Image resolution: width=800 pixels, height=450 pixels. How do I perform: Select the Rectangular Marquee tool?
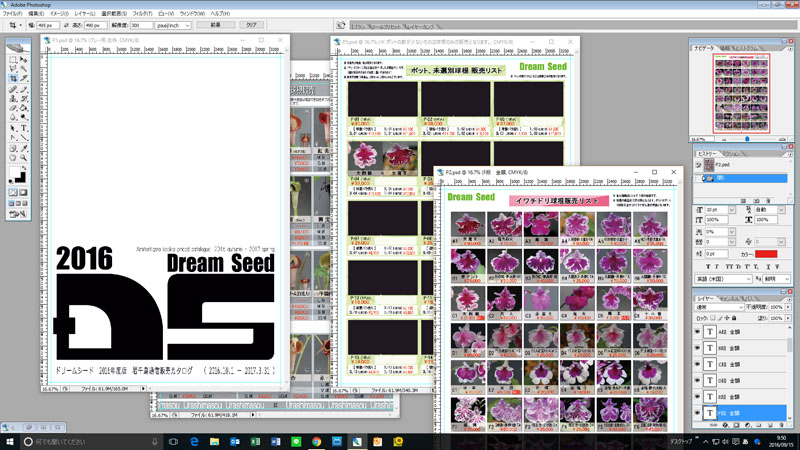click(13, 60)
